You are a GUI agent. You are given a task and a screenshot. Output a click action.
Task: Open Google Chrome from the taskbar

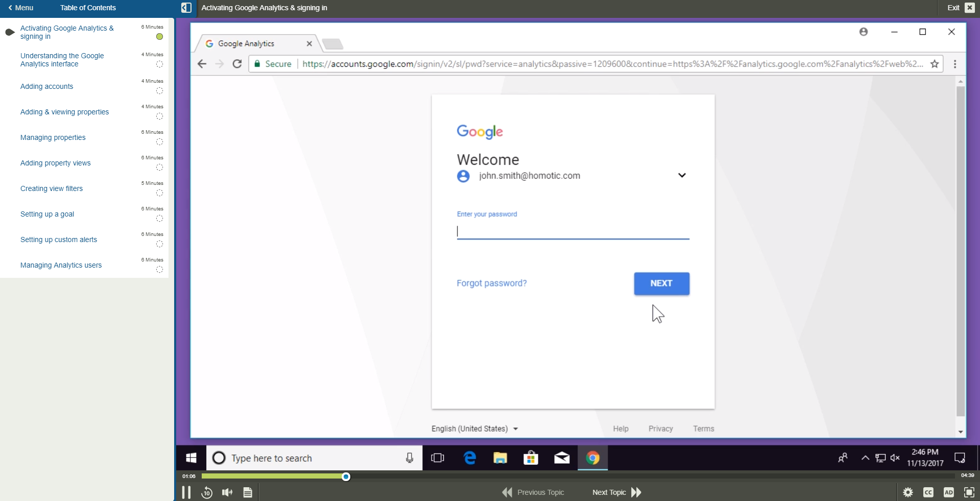(x=592, y=458)
